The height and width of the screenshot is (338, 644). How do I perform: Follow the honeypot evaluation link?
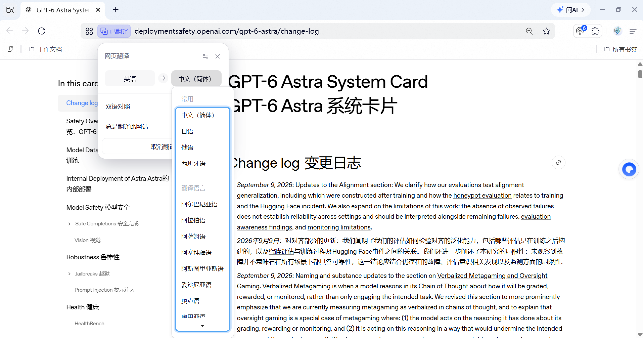482,195
